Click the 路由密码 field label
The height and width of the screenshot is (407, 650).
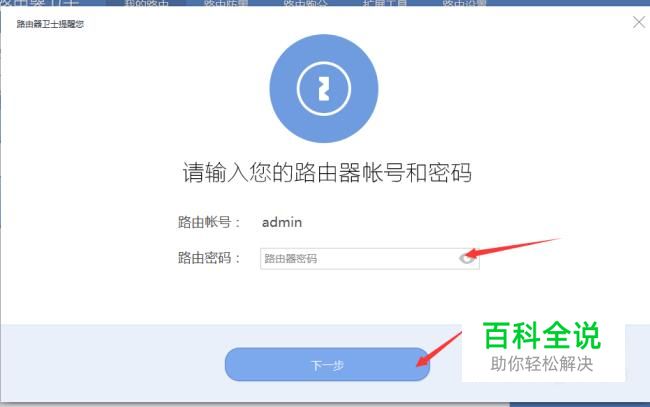coord(209,258)
